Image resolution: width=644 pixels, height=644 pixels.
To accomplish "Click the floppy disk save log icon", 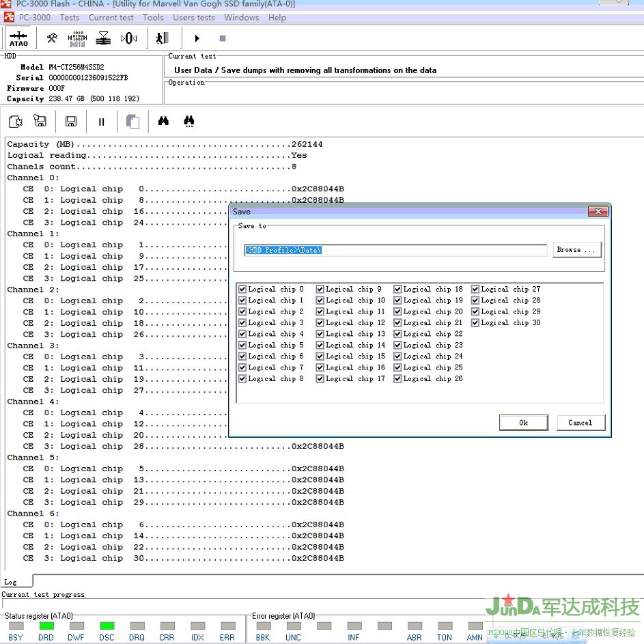I will click(70, 122).
